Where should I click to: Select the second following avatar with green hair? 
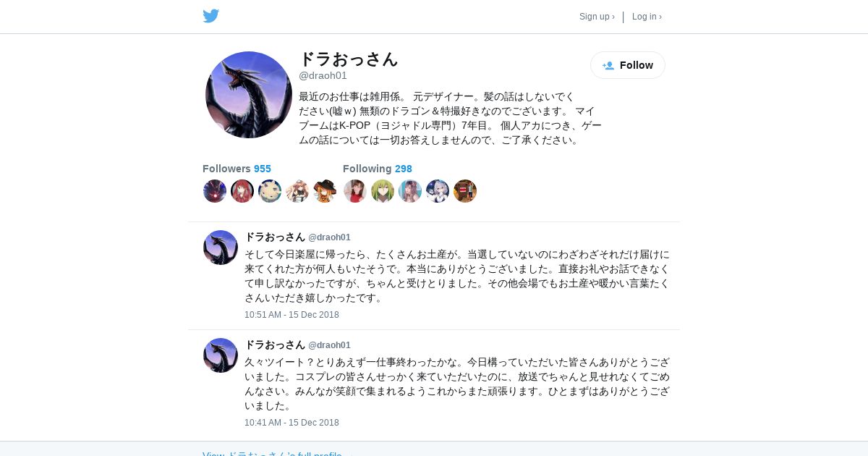[383, 191]
